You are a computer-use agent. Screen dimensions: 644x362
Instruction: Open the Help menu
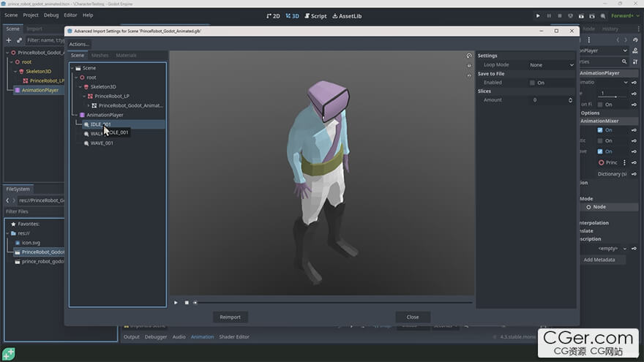88,15
